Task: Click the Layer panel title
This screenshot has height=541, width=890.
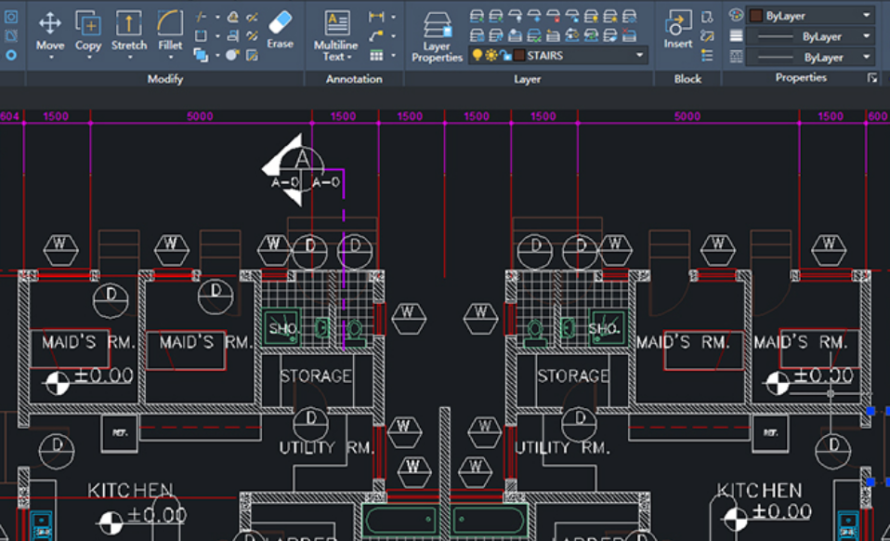Action: [x=527, y=79]
